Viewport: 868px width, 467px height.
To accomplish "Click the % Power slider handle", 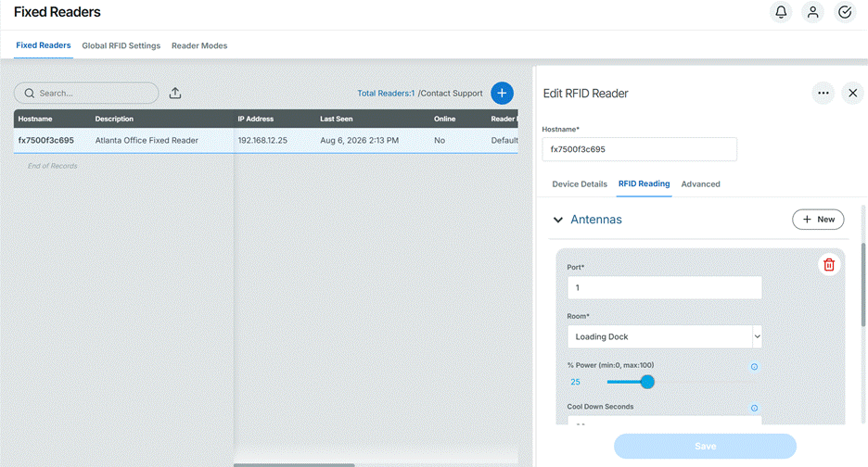I will [647, 382].
